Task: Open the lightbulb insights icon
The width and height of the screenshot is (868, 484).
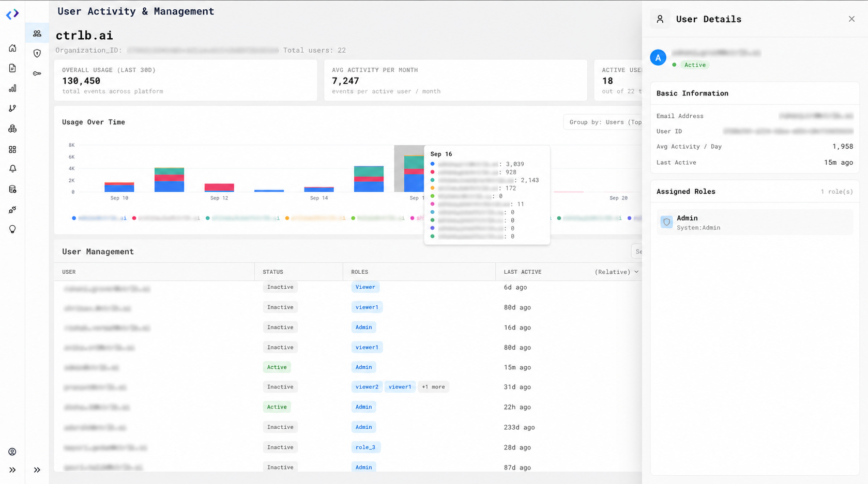Action: point(12,229)
